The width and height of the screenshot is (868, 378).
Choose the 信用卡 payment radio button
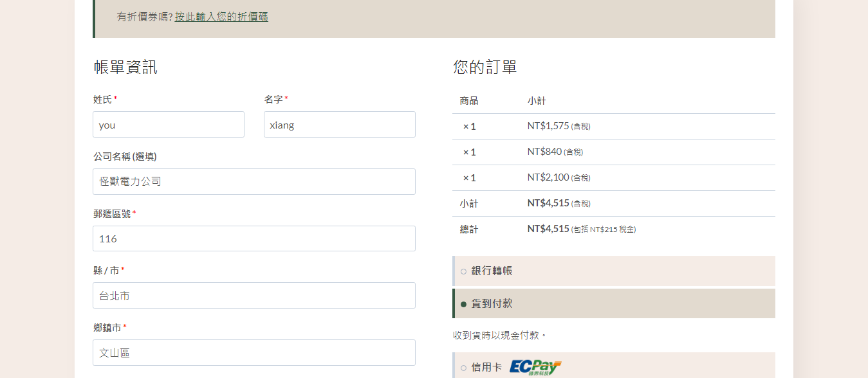463,368
